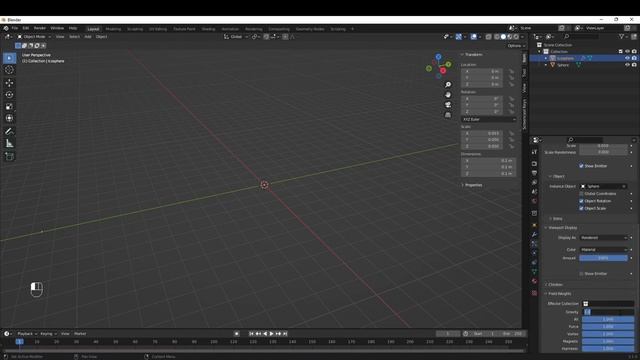This screenshot has height=360, width=640.
Task: Open the Modifiers wrench properties tab
Action: 534,234
